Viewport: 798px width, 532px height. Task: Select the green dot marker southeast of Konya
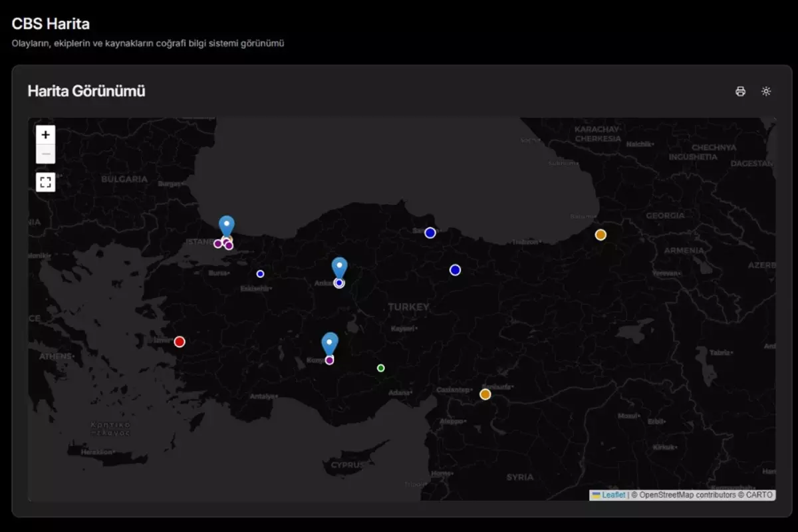pos(380,367)
